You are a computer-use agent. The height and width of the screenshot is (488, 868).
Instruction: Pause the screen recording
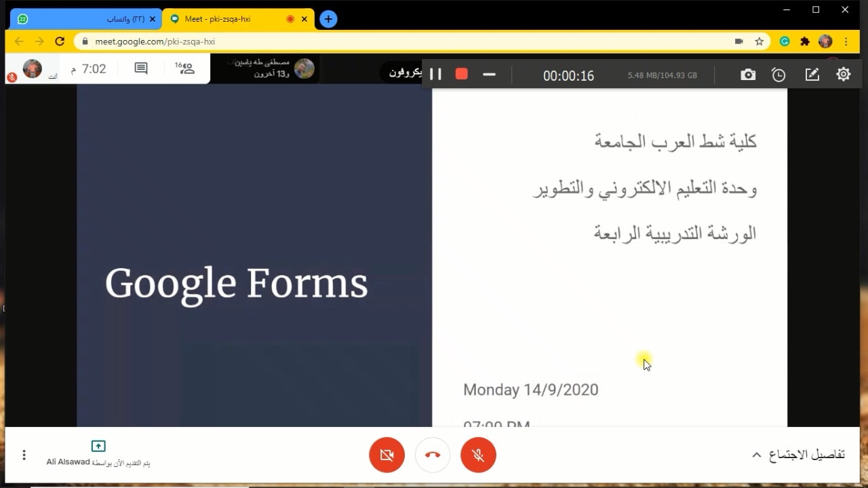click(x=435, y=74)
